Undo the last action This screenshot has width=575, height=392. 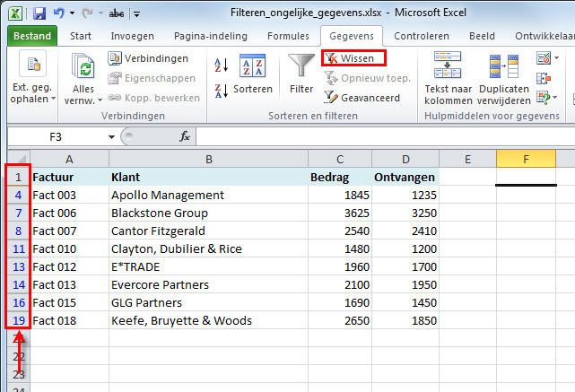[58, 13]
